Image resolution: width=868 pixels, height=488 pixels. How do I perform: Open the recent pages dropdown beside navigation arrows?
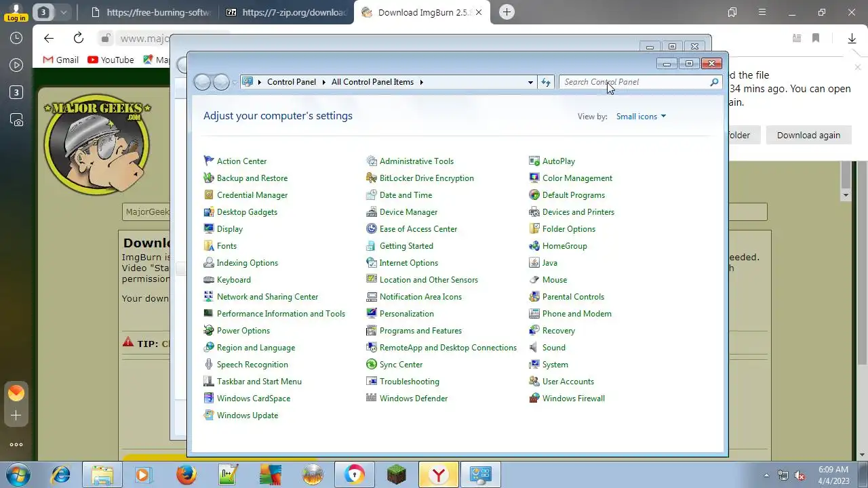click(235, 82)
